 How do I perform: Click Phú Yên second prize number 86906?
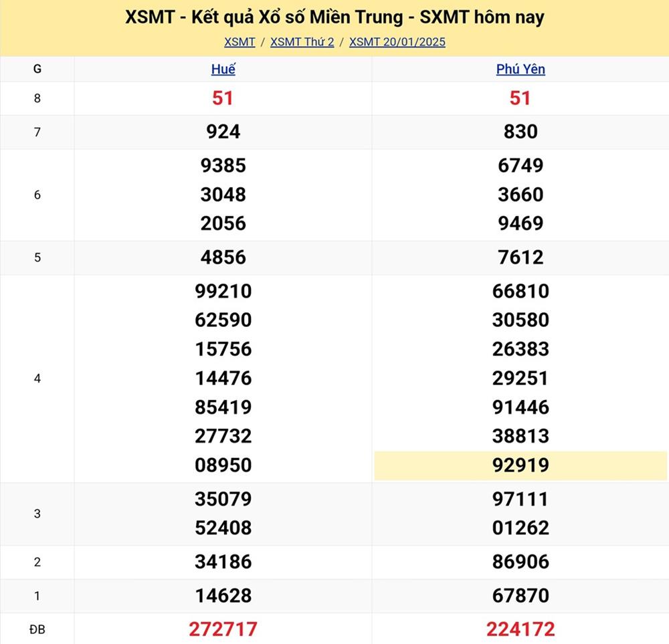pos(520,562)
